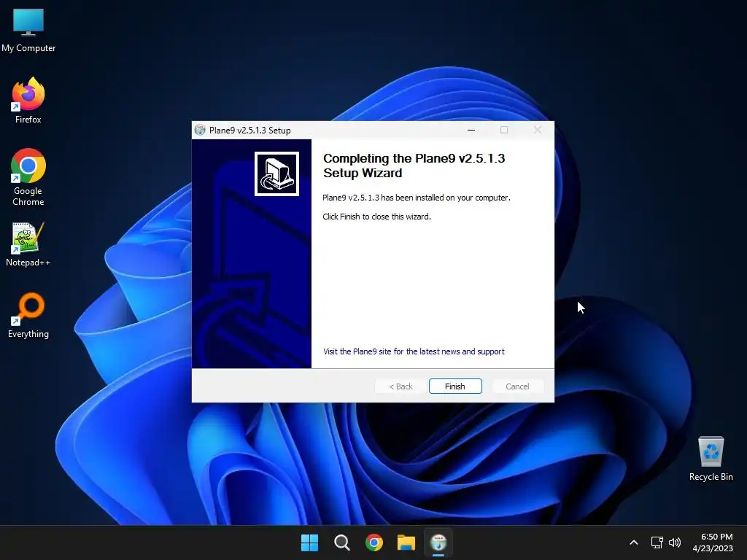The image size is (747, 560).
Task: Click the 'Plane9 v2.5.1.3 Setup' window title
Action: coord(249,131)
